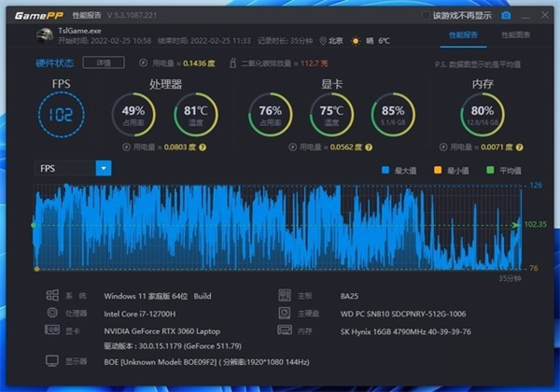Click the blue dropdown arrow beside FPS
The image size is (560, 392).
tap(104, 168)
